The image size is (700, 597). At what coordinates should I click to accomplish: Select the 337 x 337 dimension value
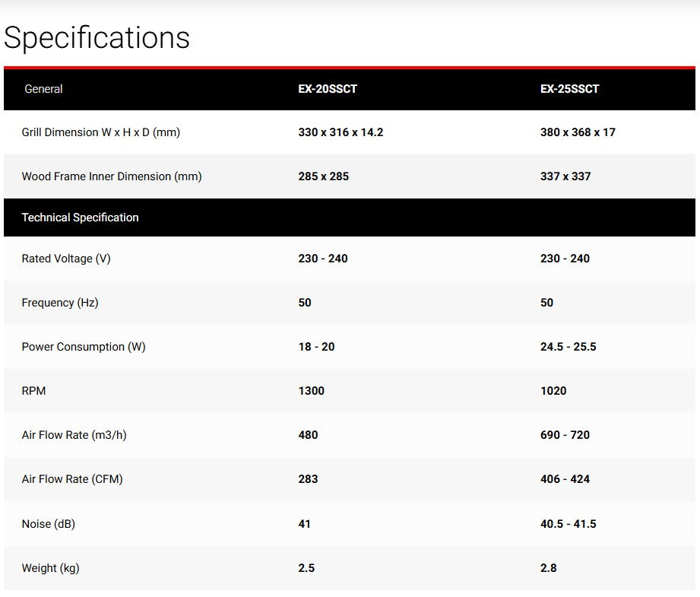click(x=565, y=176)
